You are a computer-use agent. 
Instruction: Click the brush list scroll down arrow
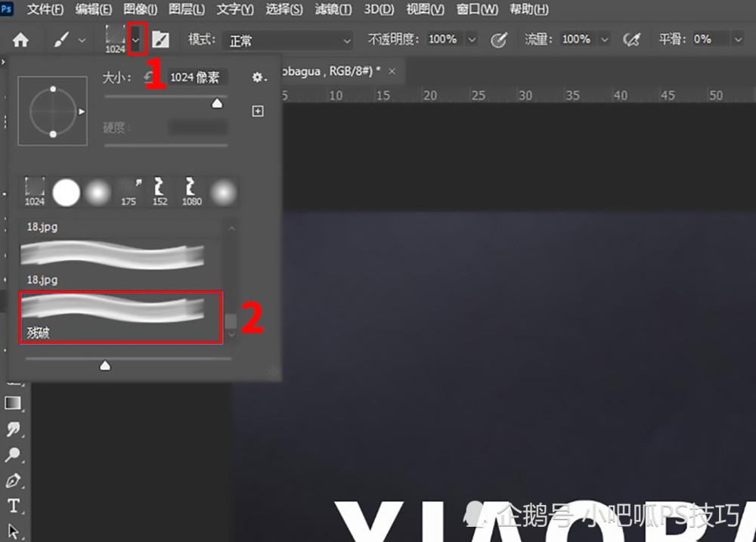point(231,334)
